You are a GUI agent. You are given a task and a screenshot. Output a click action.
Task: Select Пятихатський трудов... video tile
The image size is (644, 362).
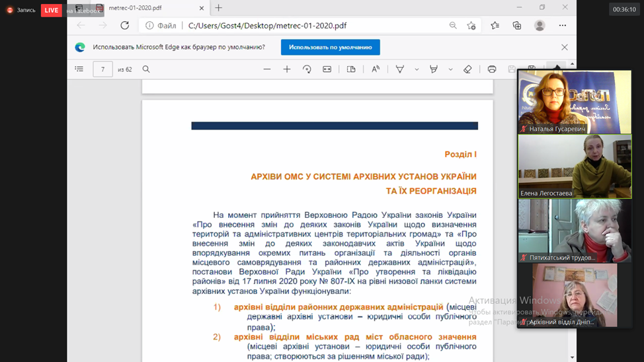pos(575,231)
